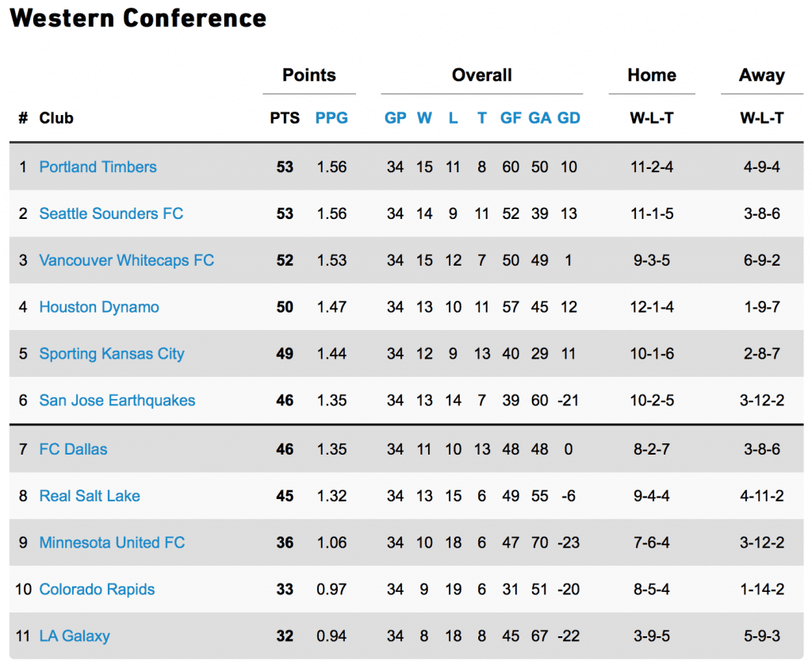Screen dimensions: 812x668
Task: Sort table by GA goals against
Action: coord(539,117)
